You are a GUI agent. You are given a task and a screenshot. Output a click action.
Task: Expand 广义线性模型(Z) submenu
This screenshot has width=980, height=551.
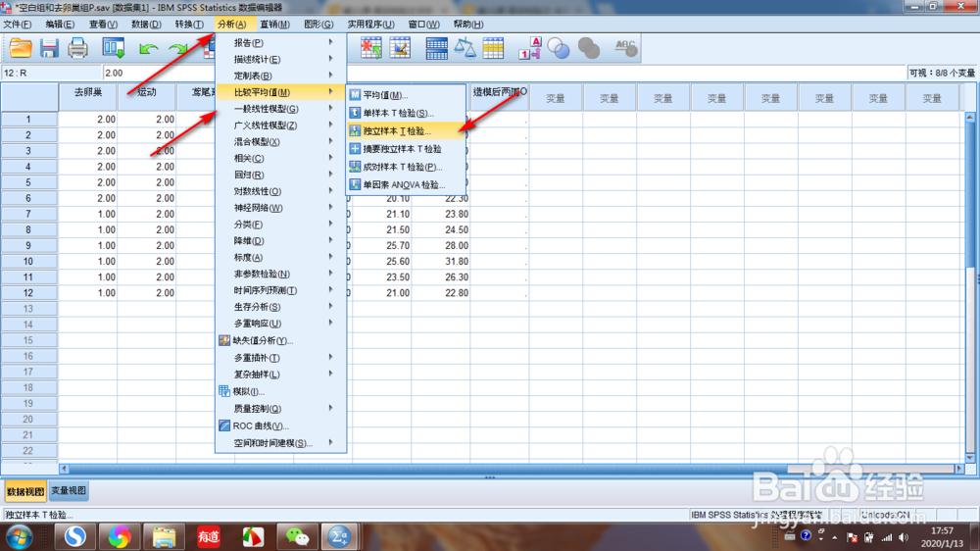click(x=280, y=125)
